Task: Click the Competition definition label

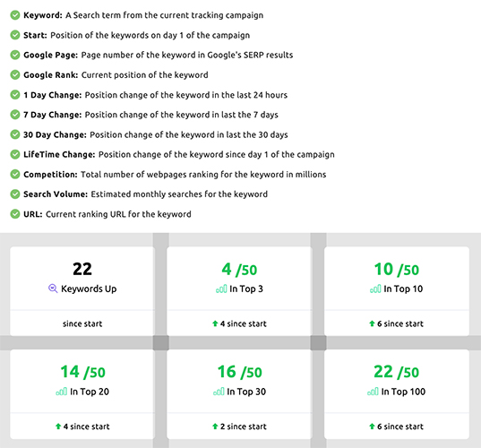Action: click(50, 175)
